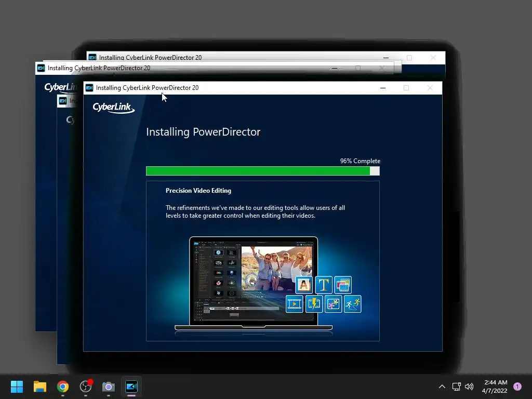532x399 pixels.
Task: Click the '96% Complete' label
Action: (x=360, y=161)
